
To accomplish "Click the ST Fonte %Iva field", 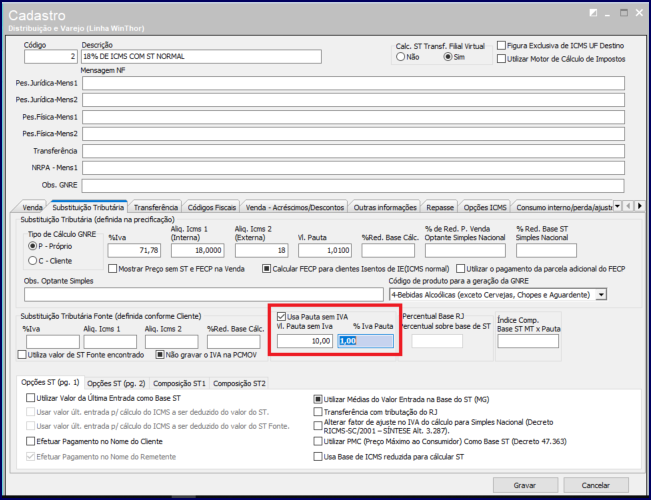I will pyautogui.click(x=53, y=342).
